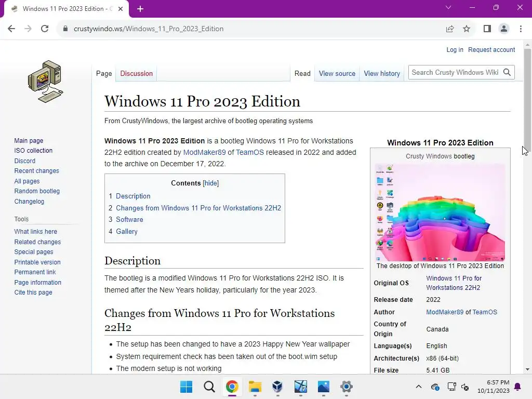Open Main page in sidebar

coord(29,140)
